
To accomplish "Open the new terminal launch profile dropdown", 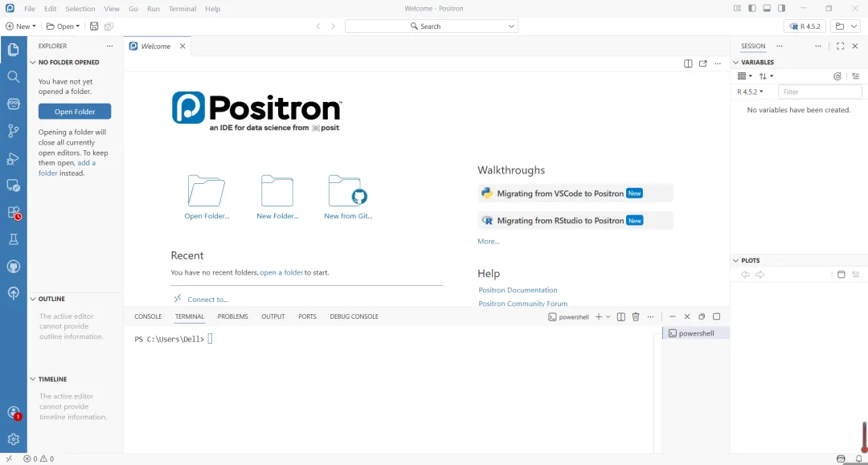I will [608, 316].
